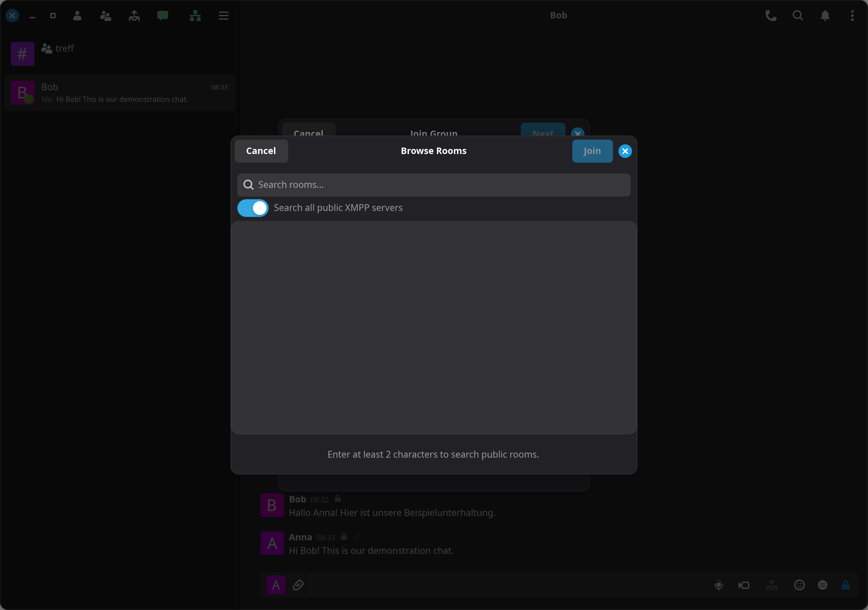This screenshot has height=610, width=868.
Task: Click the Join button in Browse Rooms
Action: tap(592, 151)
